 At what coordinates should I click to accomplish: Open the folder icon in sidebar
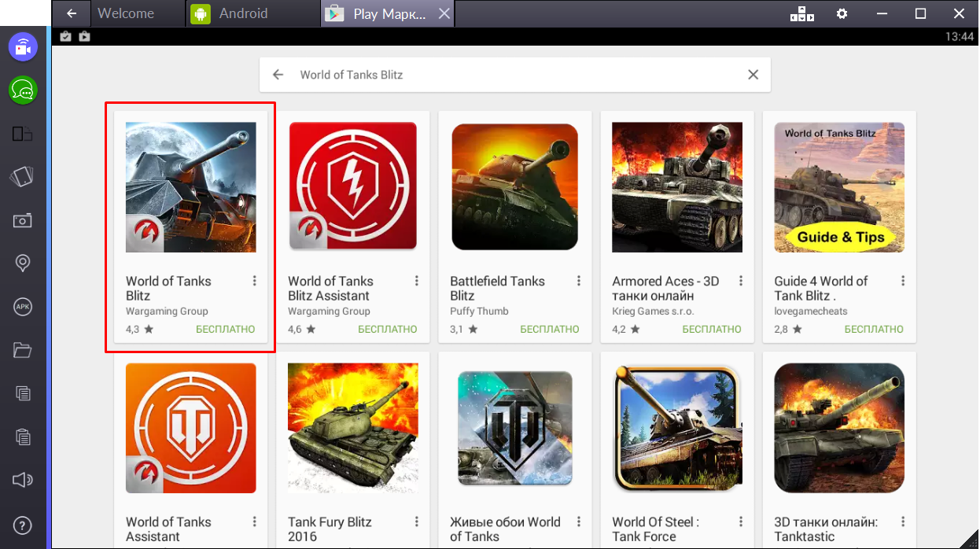click(23, 350)
